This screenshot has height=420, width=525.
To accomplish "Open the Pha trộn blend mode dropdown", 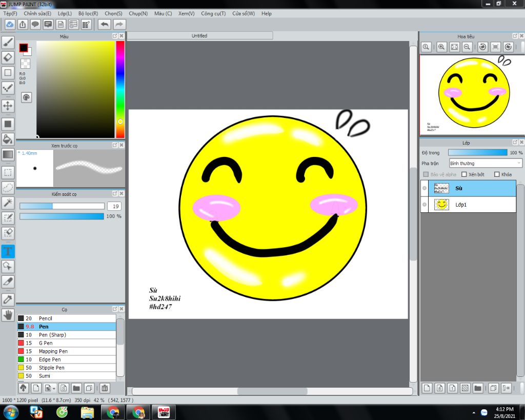I will tap(486, 163).
